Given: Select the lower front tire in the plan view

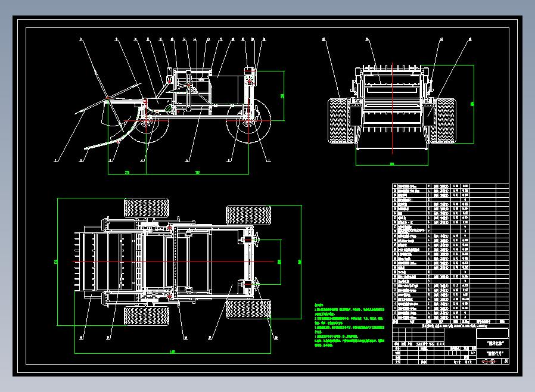Looking at the screenshot, I should tap(147, 316).
